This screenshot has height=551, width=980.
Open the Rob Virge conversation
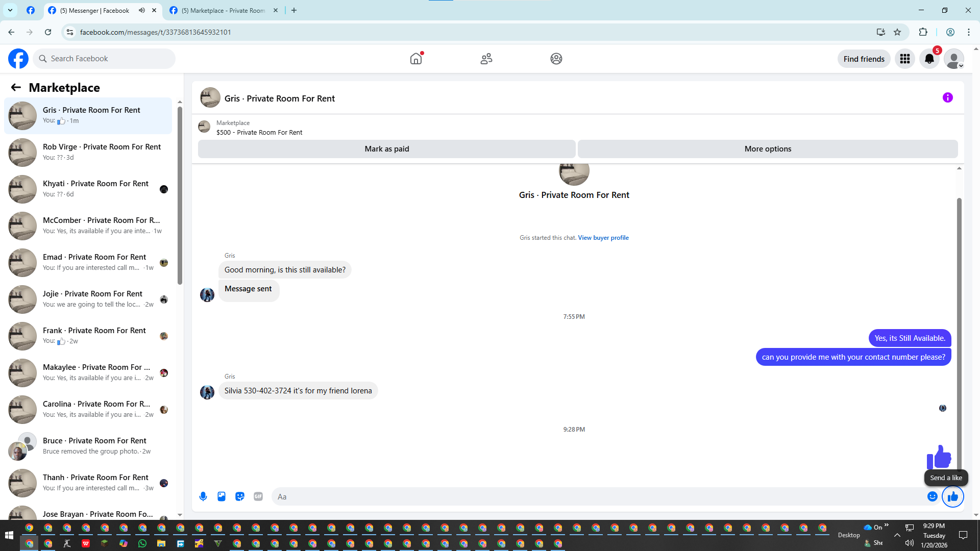88,152
